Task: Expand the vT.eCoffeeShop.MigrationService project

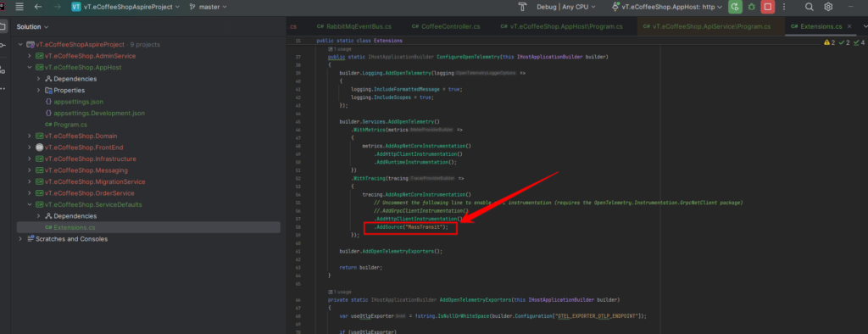Action: [x=30, y=181]
